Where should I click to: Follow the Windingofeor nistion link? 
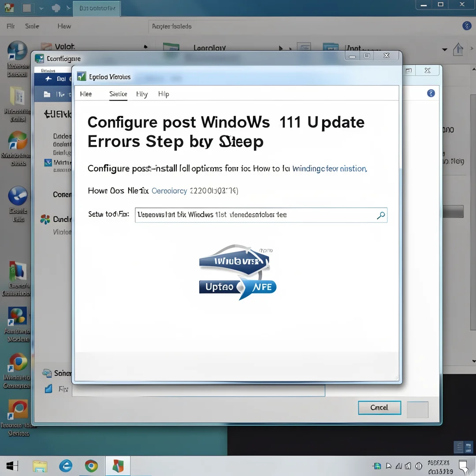[x=329, y=168]
